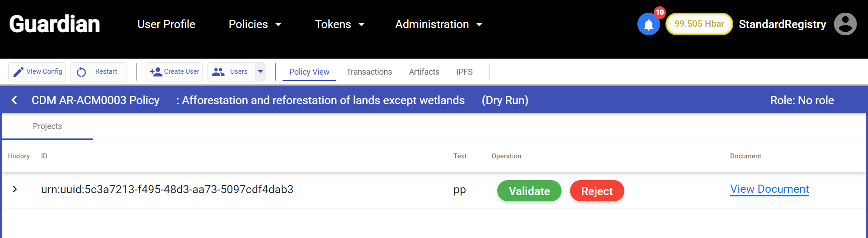Go back using the left chevron
This screenshot has height=238, width=868.
pos(14,100)
